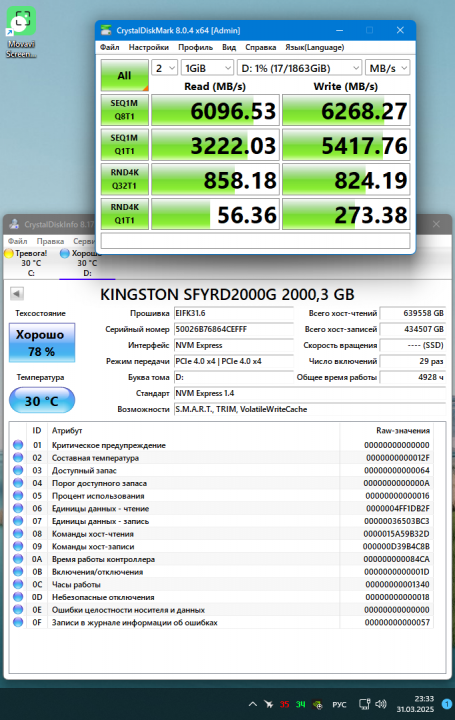
Task: Click status dot for Часы работы row
Action: 18,585
